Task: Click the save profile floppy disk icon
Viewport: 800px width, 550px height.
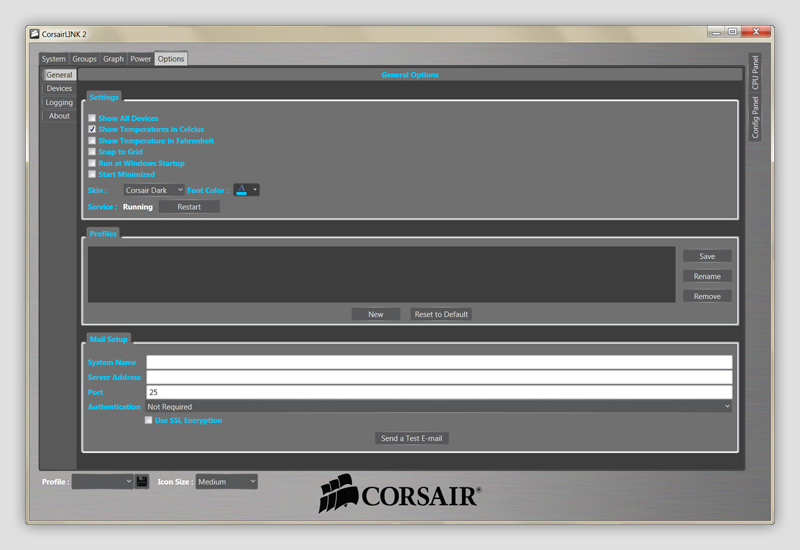Action: 142,482
